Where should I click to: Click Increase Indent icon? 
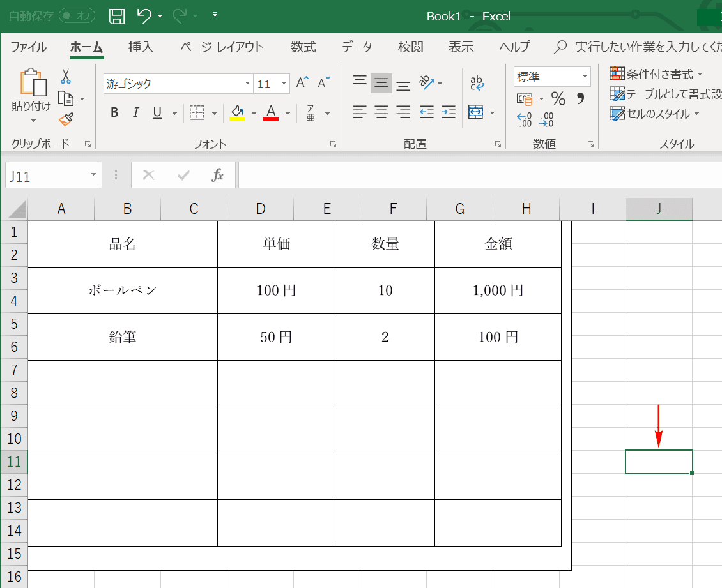tap(448, 112)
